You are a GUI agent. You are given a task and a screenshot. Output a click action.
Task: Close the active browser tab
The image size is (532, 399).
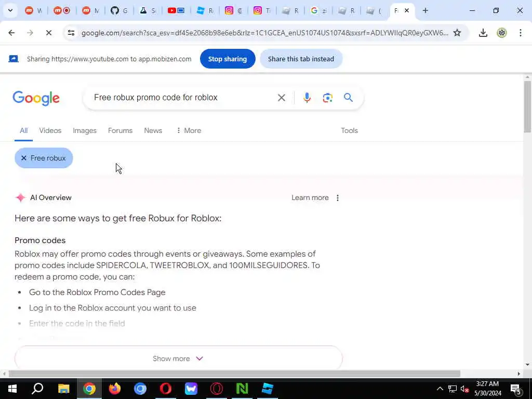click(x=407, y=10)
